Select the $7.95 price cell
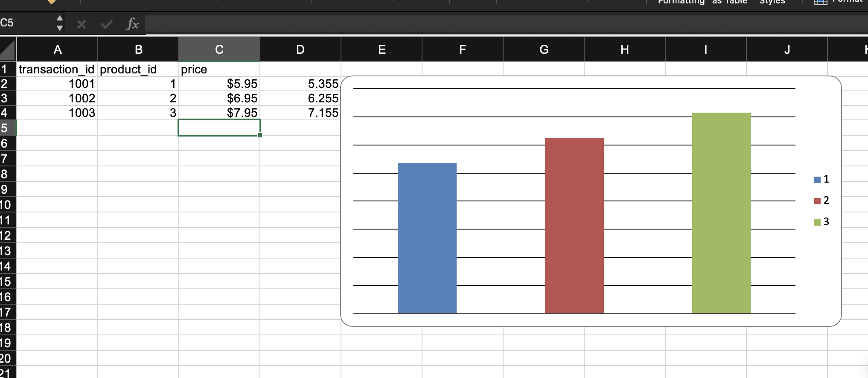This screenshot has height=378, width=868. (219, 113)
